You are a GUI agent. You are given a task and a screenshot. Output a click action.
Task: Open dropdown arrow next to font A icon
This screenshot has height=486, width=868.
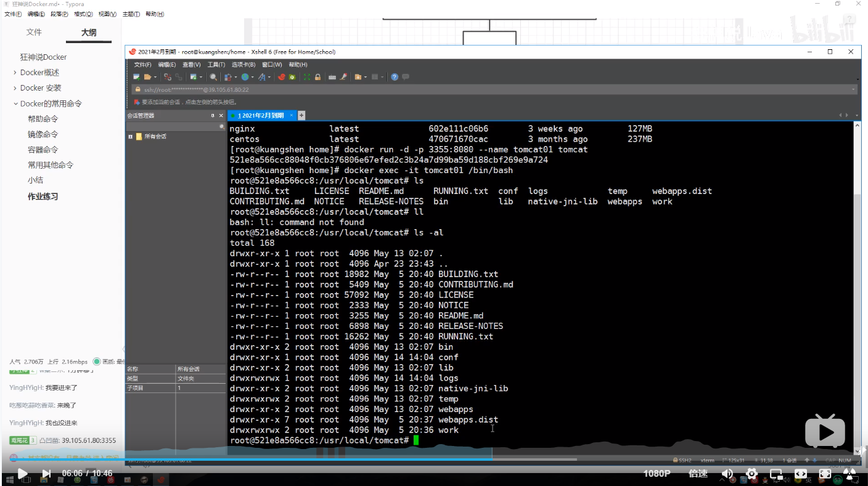(269, 77)
